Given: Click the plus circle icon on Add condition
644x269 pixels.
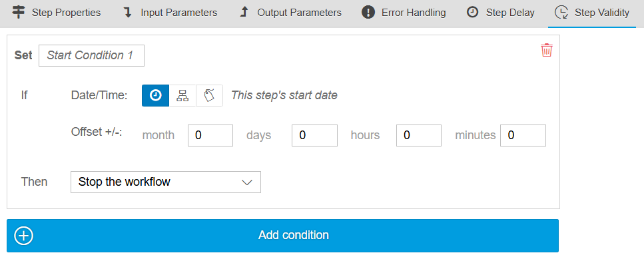Looking at the screenshot, I should pos(24,236).
